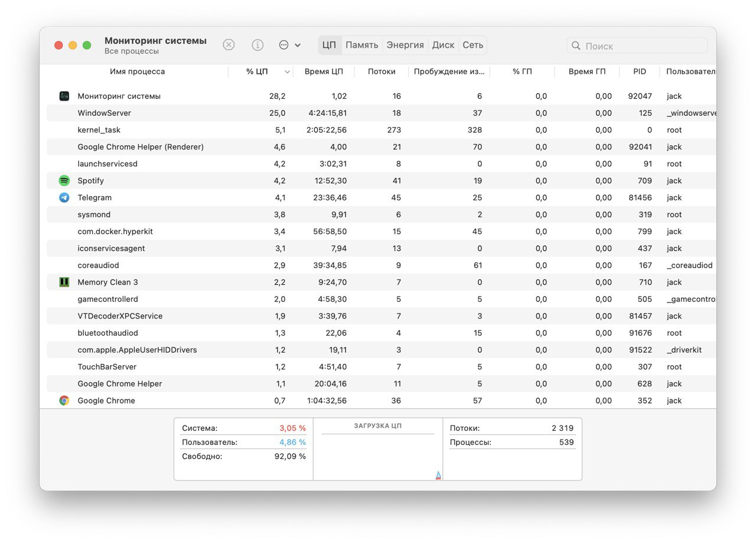
Task: Select the coreaudiod process row
Action: (382, 265)
